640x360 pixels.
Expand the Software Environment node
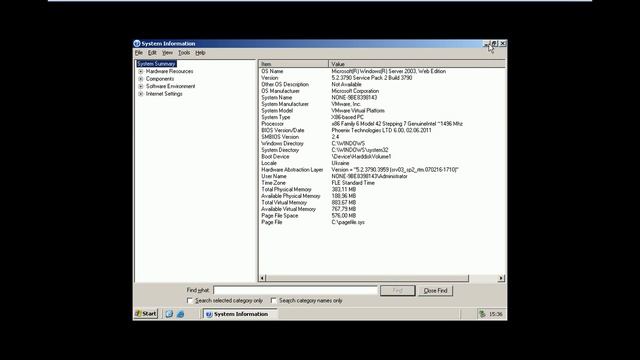click(x=141, y=87)
